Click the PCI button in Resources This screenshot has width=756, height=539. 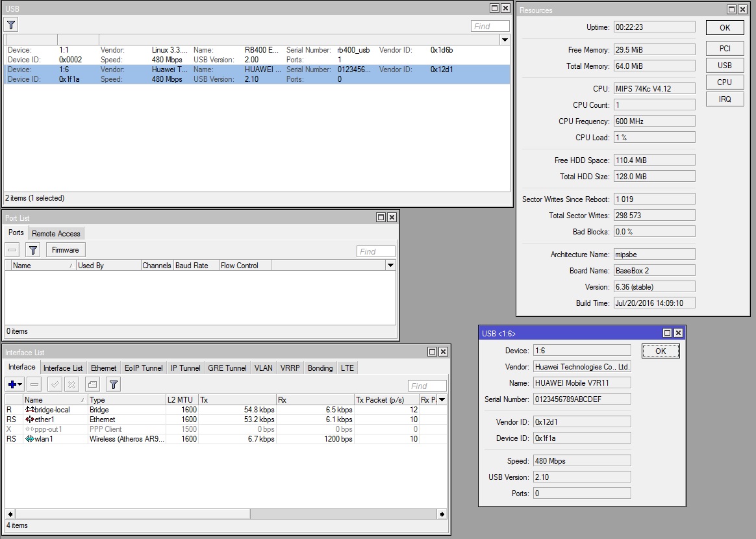pyautogui.click(x=725, y=49)
